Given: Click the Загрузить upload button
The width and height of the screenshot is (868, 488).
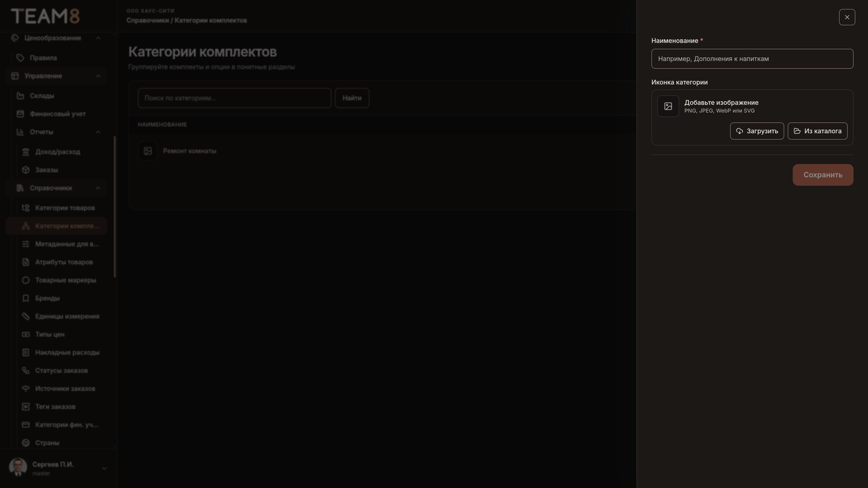Looking at the screenshot, I should click(757, 131).
